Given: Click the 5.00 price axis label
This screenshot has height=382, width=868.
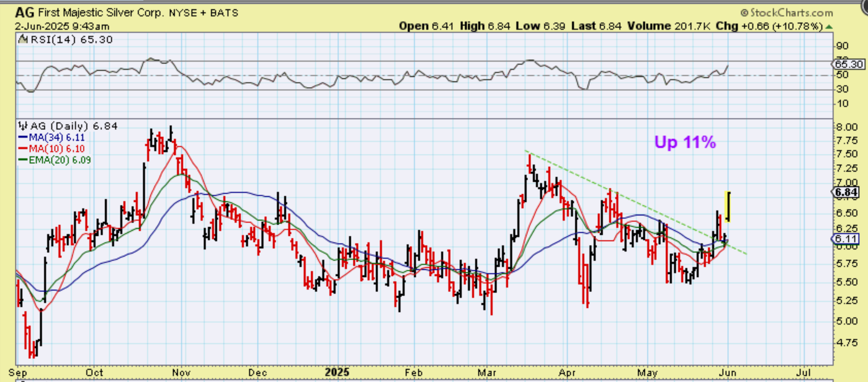Looking at the screenshot, I should [x=847, y=321].
